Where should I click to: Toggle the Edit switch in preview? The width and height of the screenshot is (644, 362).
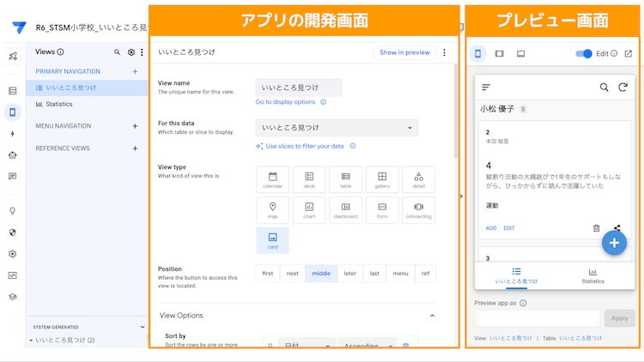pyautogui.click(x=584, y=54)
